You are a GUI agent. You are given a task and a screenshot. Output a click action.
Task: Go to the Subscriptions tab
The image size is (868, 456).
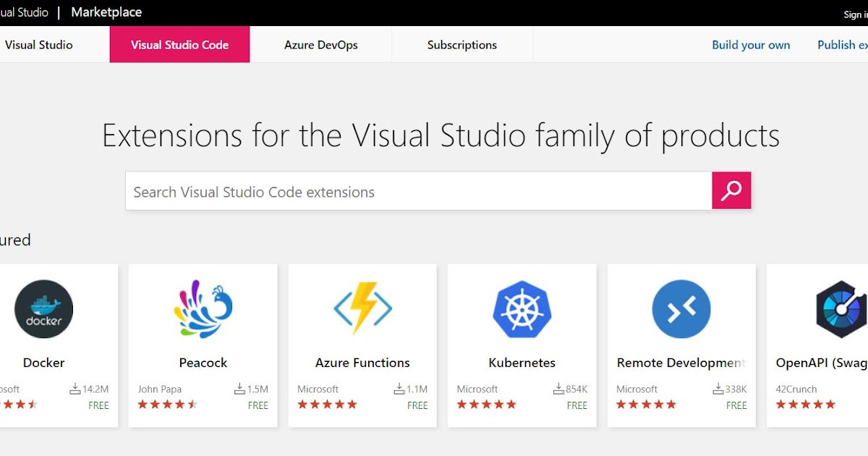pos(461,45)
